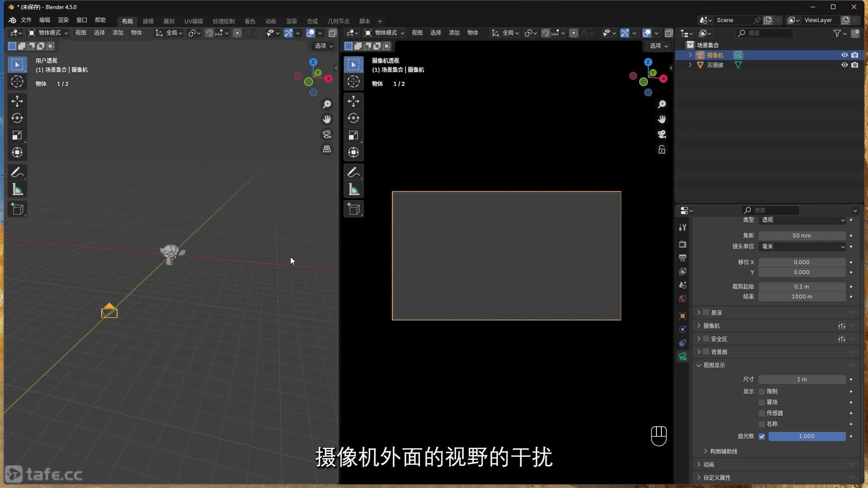Select the Move tool in left viewport
This screenshot has height=488, width=868.
17,101
